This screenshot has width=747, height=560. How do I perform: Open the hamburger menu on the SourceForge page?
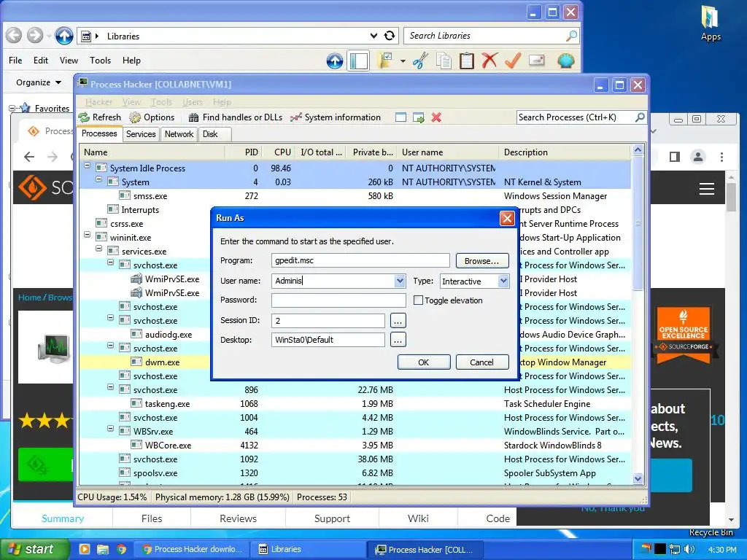706,189
